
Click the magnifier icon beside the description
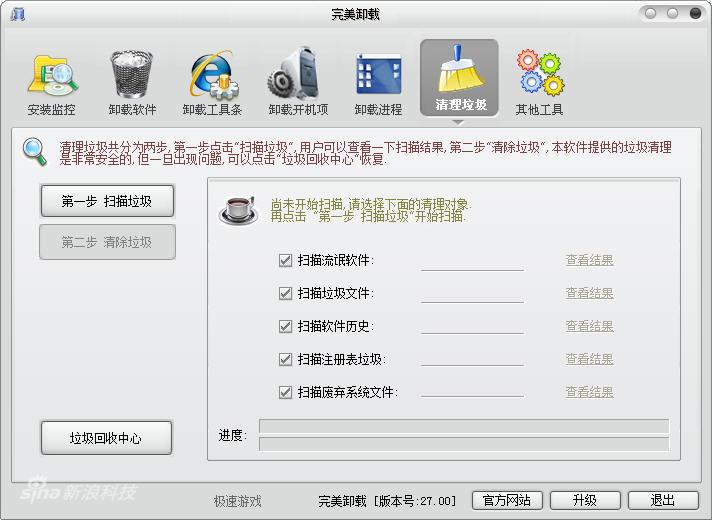coord(35,152)
